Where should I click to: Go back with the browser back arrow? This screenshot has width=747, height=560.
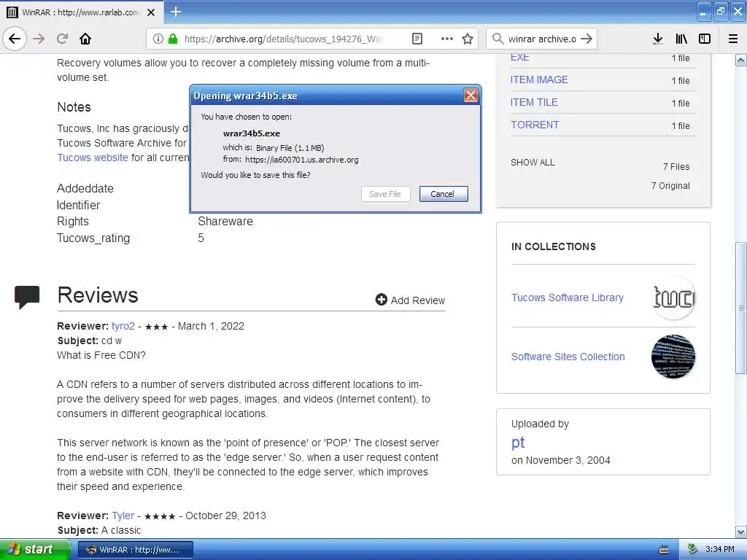coord(15,39)
